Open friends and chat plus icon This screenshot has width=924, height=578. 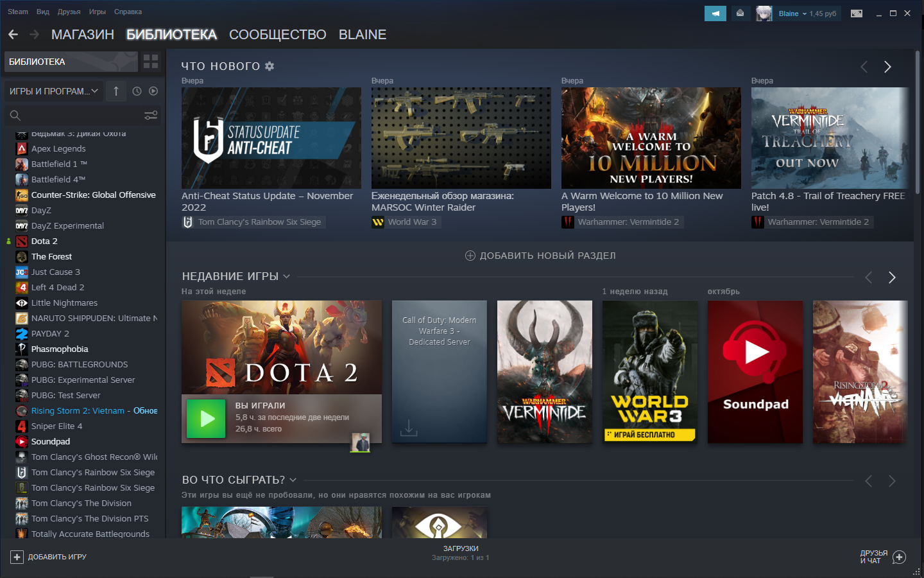(900, 557)
